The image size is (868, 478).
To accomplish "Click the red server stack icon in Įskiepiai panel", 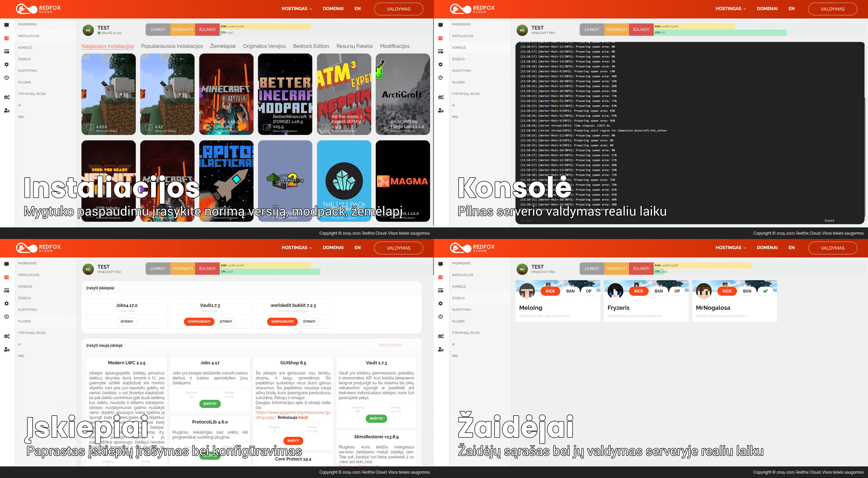I will click(7, 277).
